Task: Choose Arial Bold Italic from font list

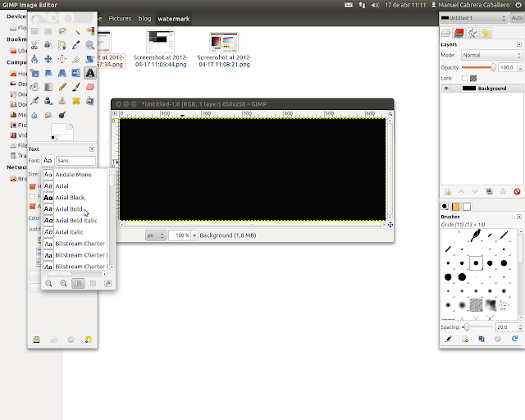Action: point(75,221)
